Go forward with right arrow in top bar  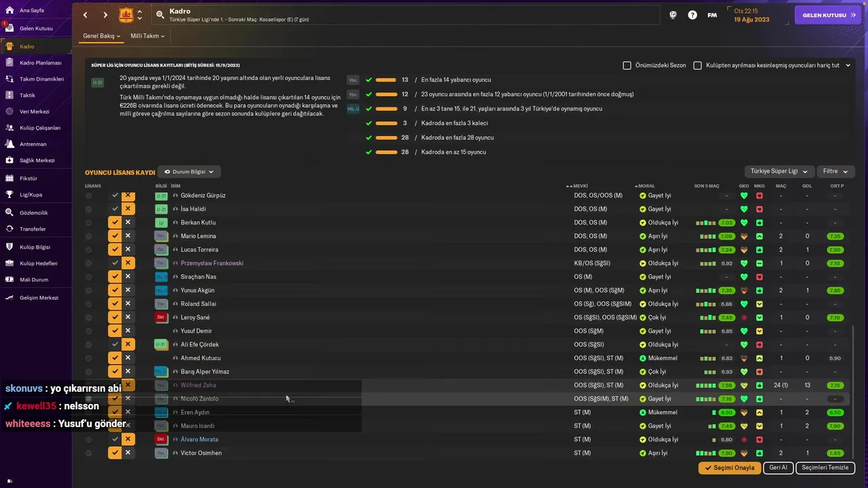pos(105,15)
